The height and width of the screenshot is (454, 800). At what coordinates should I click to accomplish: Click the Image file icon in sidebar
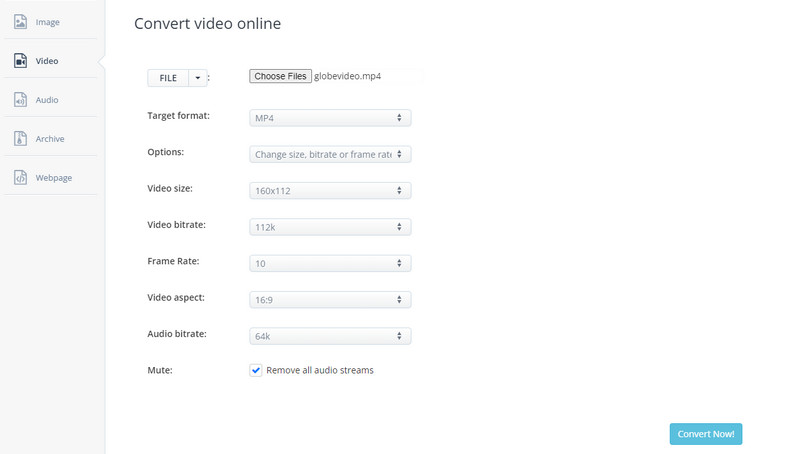(x=20, y=22)
